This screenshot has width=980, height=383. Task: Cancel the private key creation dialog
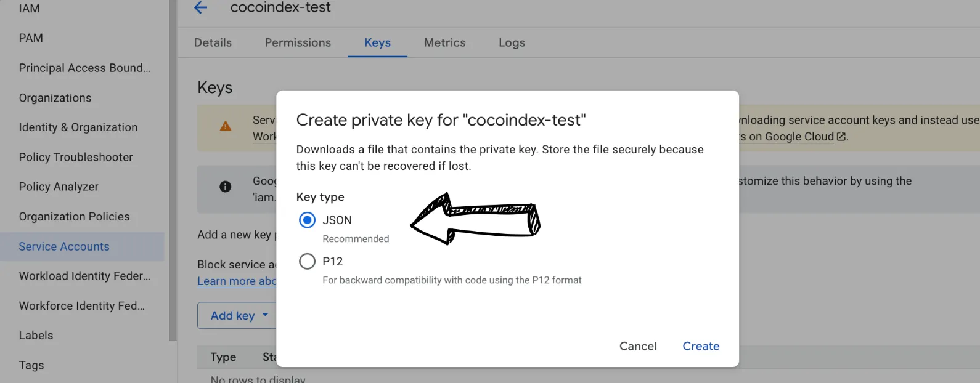pos(637,346)
